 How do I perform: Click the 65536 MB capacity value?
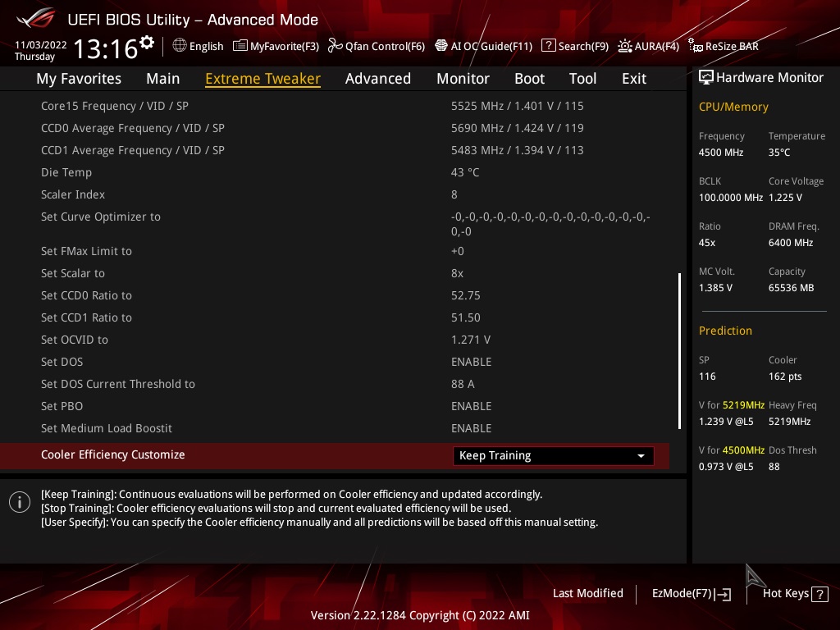pos(792,288)
